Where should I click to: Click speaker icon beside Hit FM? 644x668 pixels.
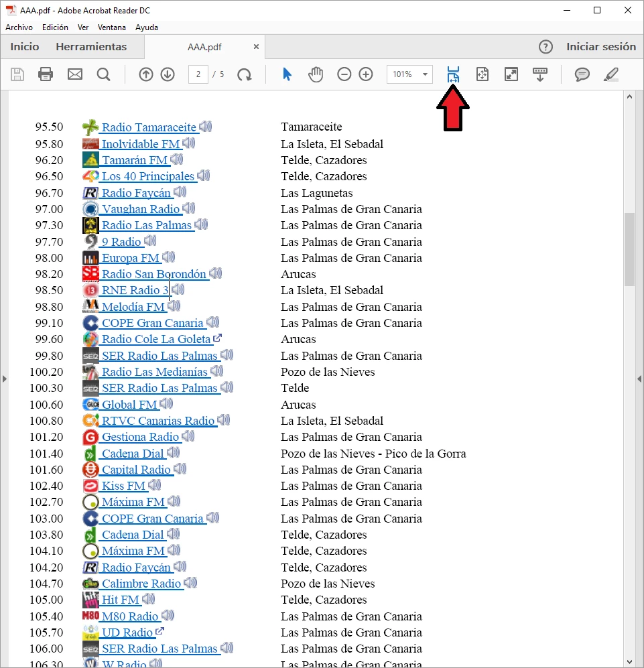(148, 599)
